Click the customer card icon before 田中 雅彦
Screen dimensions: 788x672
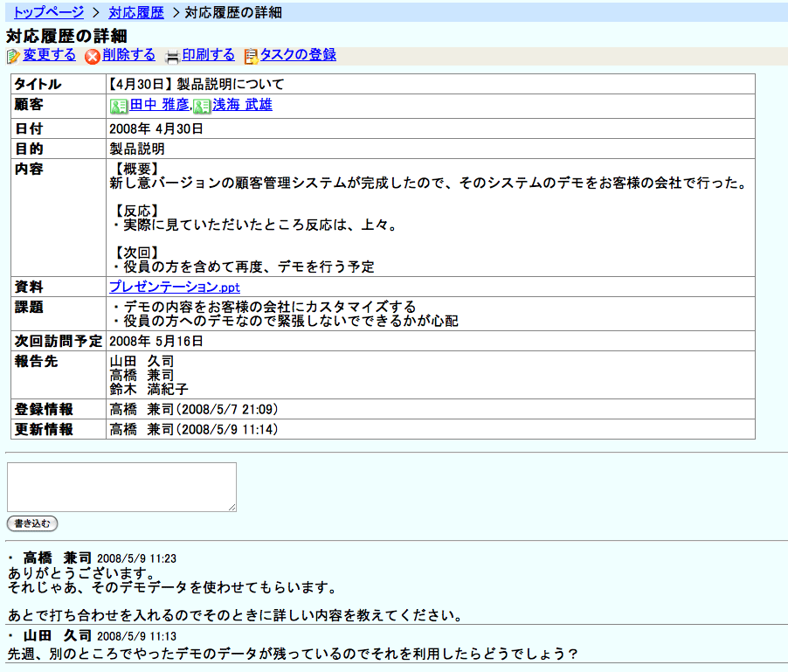click(119, 106)
